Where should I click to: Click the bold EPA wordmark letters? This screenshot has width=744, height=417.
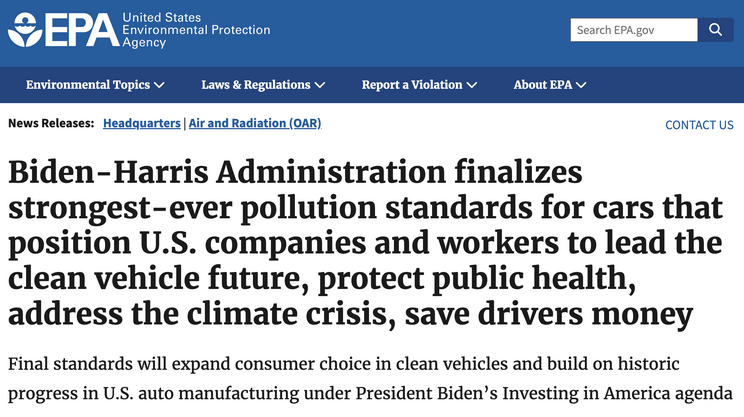pos(77,31)
